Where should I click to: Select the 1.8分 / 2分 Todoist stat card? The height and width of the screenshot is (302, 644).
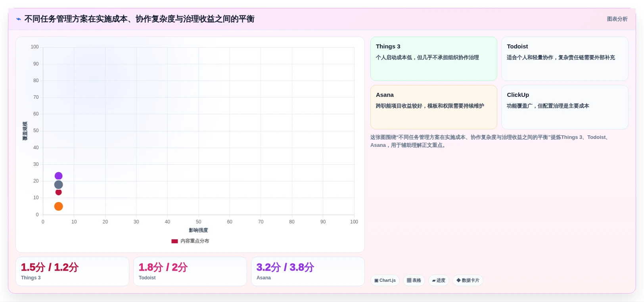[x=190, y=271]
